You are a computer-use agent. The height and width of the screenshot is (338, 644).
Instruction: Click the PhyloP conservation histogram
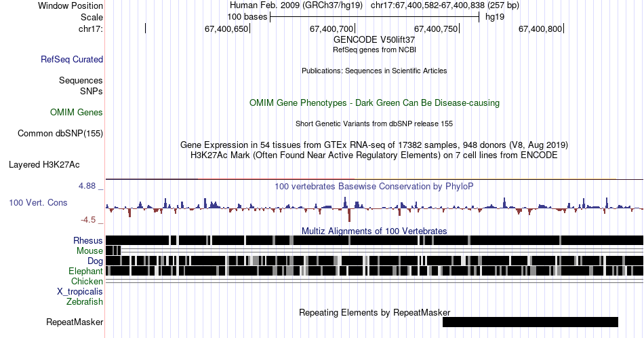point(374,208)
